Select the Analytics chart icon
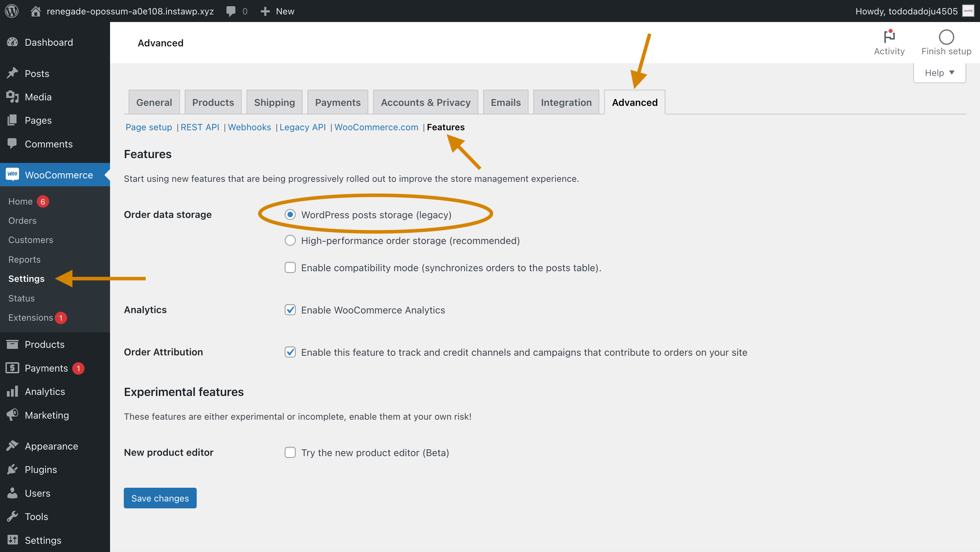This screenshot has width=980, height=552. (x=12, y=391)
